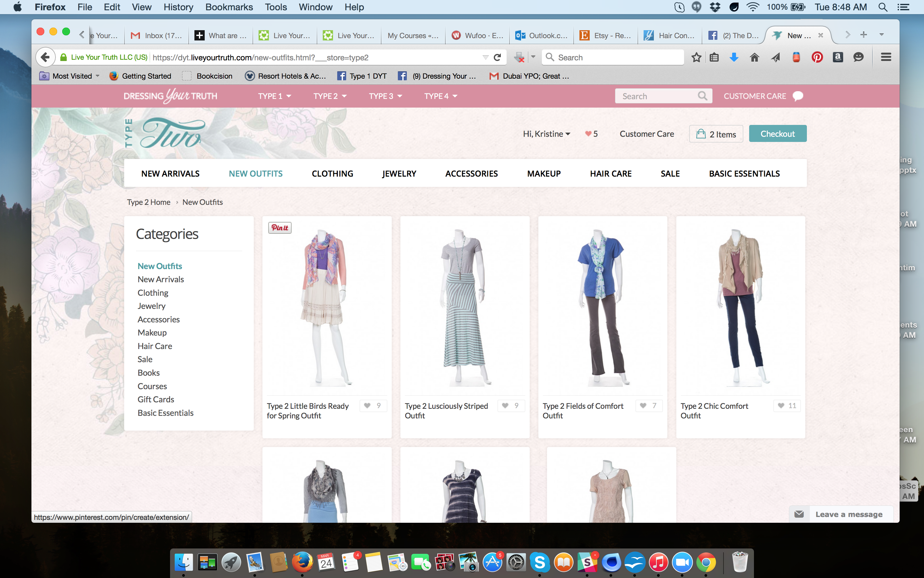Viewport: 924px width, 578px height.
Task: Open the Dropbox menu bar icon
Action: pyautogui.click(x=715, y=7)
